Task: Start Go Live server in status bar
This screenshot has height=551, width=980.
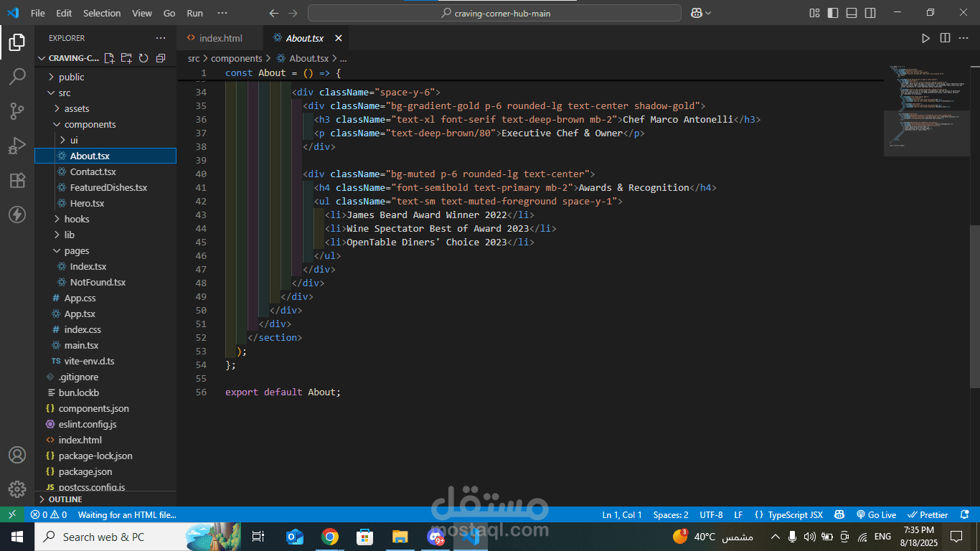Action: [876, 514]
